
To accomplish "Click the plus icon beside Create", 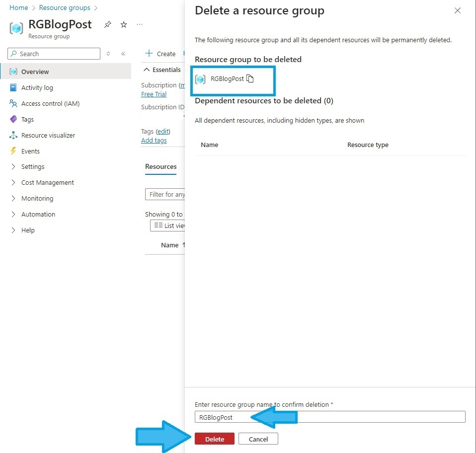I will (x=149, y=54).
